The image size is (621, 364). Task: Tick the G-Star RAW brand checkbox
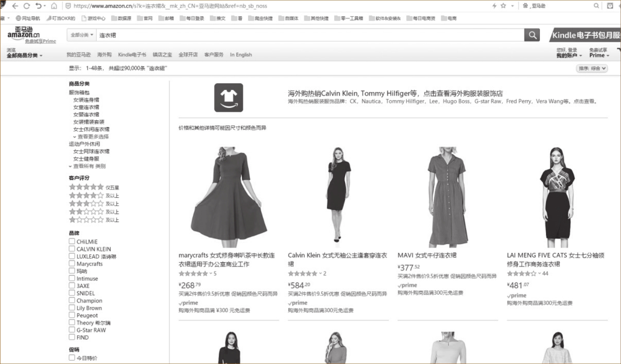click(x=72, y=330)
